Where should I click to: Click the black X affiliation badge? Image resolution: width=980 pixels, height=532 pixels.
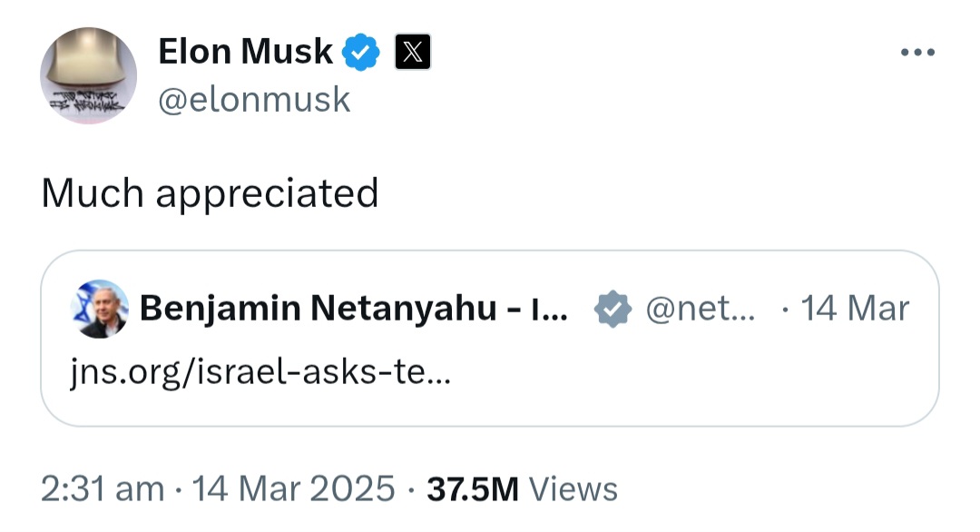(413, 52)
